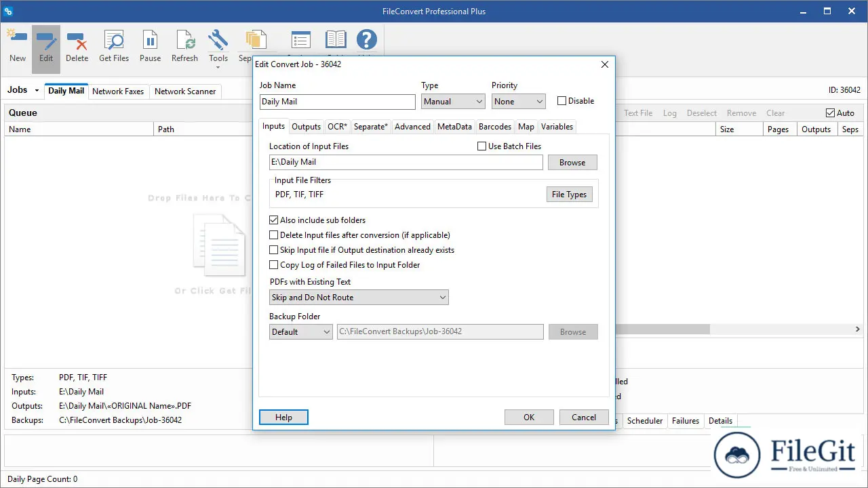Check Use Batch Files
Image resolution: width=868 pixels, height=488 pixels.
482,146
